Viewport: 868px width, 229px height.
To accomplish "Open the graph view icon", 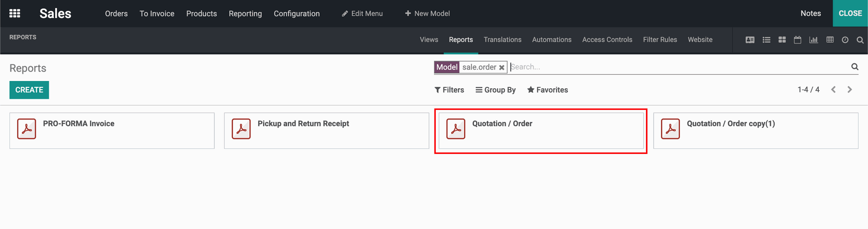I will click(x=813, y=40).
